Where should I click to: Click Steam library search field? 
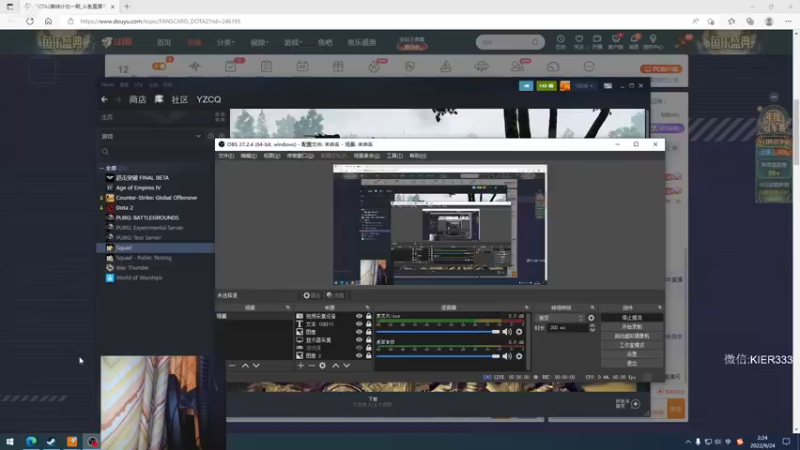tap(156, 152)
